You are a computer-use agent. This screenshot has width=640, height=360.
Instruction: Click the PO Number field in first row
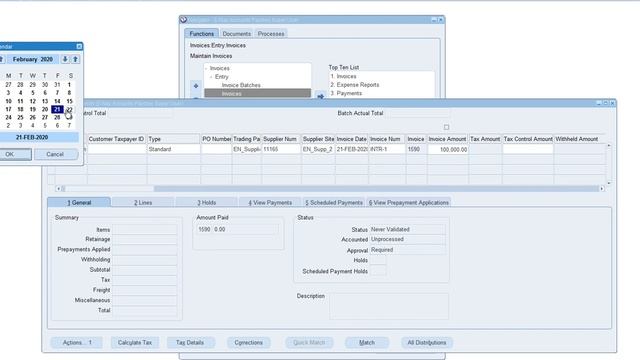[216, 149]
